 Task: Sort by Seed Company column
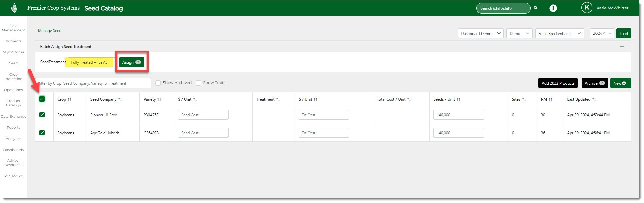(120, 99)
